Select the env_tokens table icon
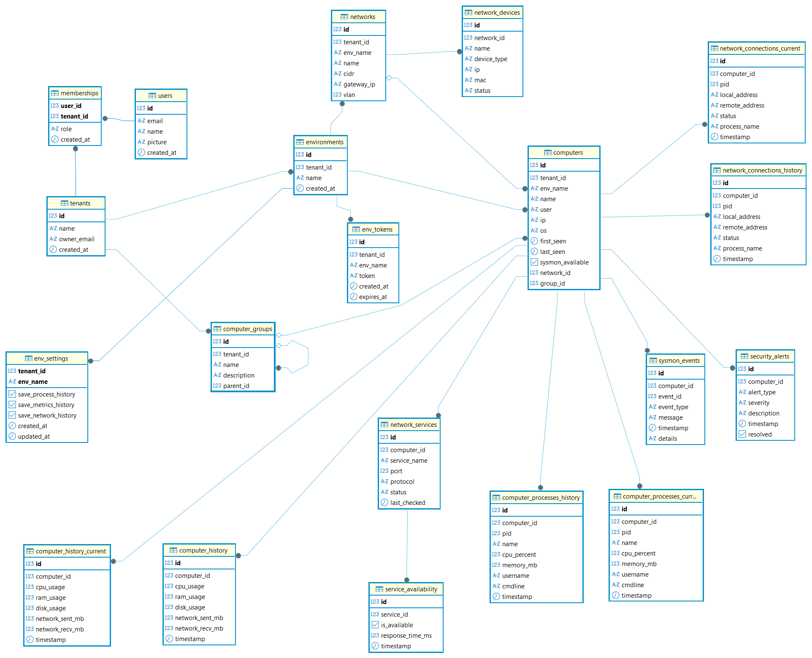Screen dimensions: 812x658 click(356, 229)
